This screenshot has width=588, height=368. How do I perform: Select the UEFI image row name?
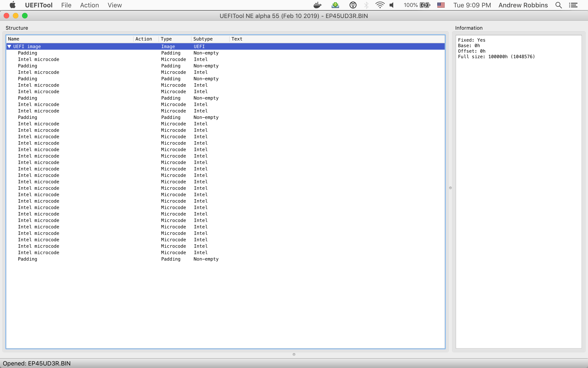coord(27,46)
